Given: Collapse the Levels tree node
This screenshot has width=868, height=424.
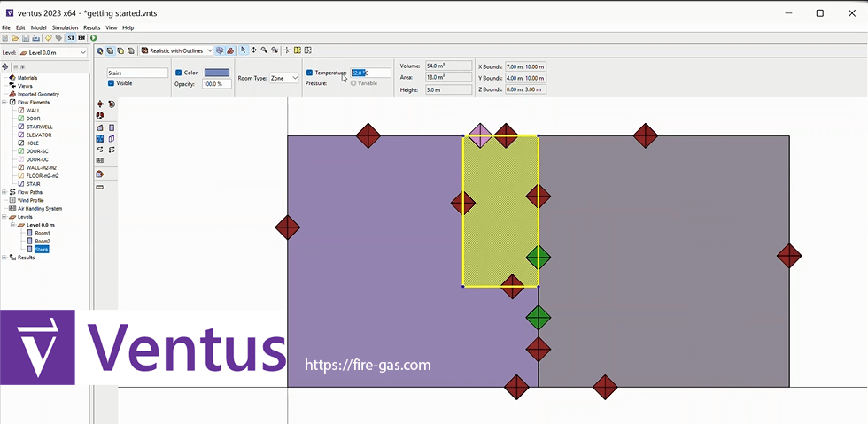Looking at the screenshot, I should coord(4,217).
